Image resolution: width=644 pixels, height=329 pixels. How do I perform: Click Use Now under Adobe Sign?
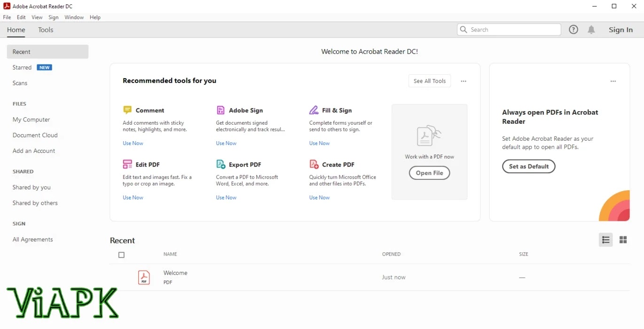coord(226,143)
